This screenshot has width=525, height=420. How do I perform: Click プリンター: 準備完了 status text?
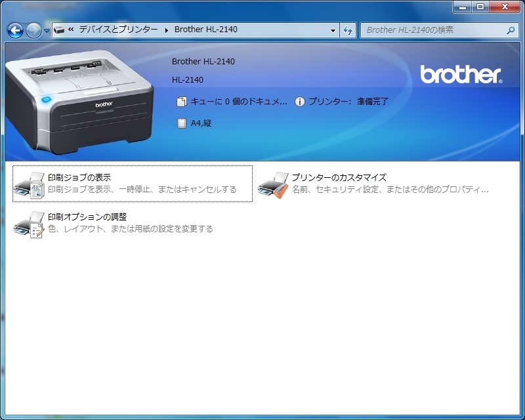point(348,102)
